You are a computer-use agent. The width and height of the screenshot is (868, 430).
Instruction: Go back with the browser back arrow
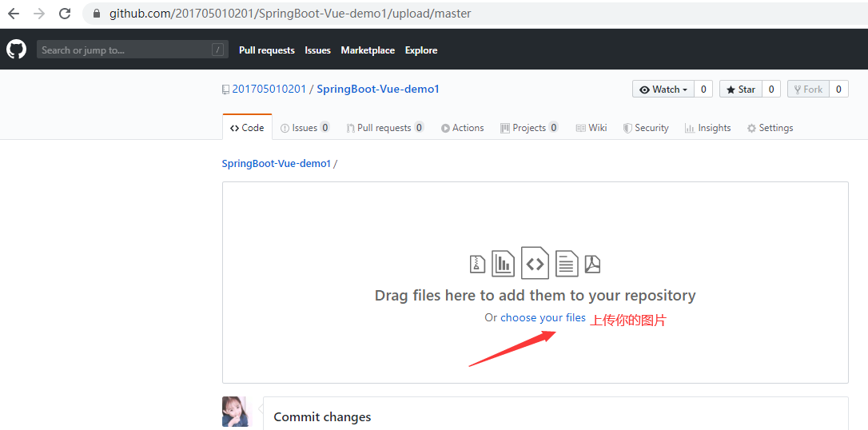pyautogui.click(x=14, y=14)
